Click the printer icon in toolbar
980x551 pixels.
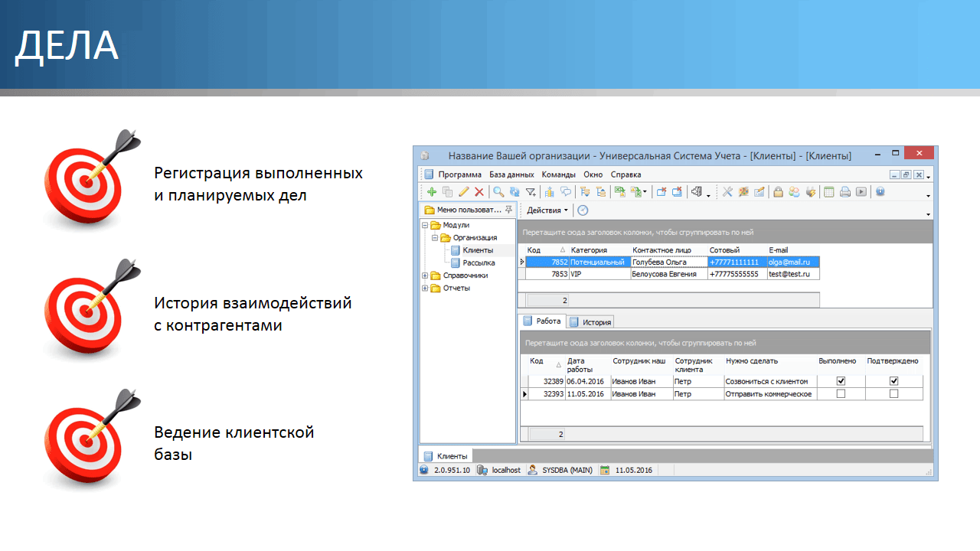(x=845, y=192)
